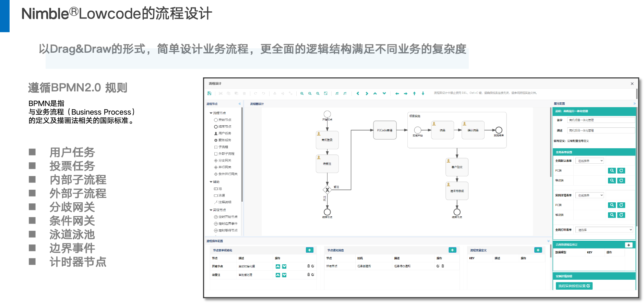Move the 待受注 row down with the arrow
The width and height of the screenshot is (644, 303).
point(284,275)
